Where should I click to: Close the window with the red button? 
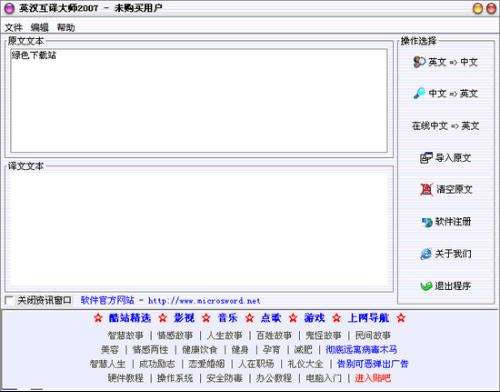[x=491, y=8]
